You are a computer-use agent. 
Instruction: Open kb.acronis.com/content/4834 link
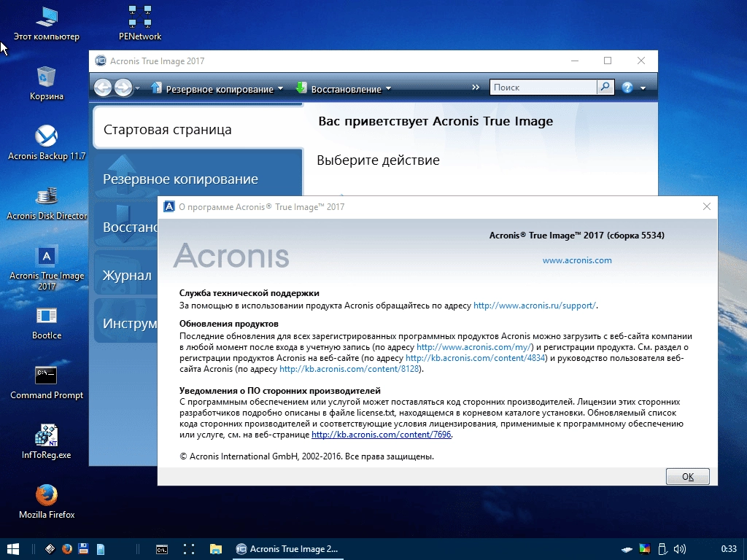click(x=475, y=358)
